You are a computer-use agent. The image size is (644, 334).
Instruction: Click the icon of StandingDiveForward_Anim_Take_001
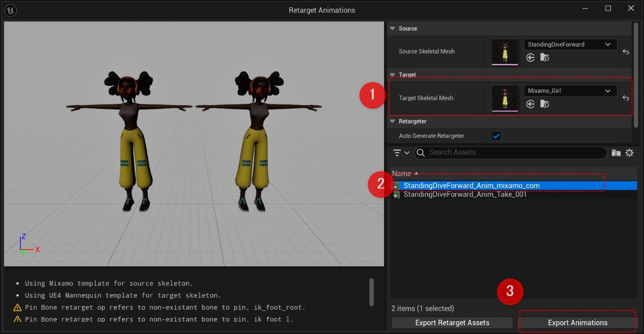coord(397,194)
